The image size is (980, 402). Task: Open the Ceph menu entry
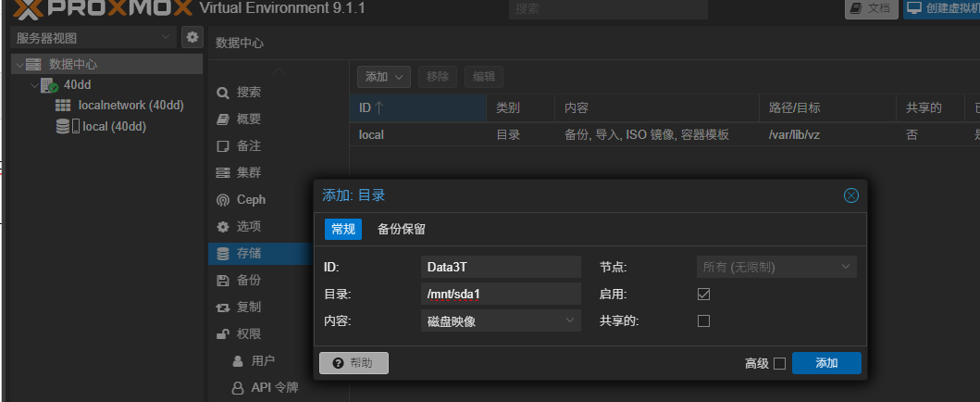coord(250,199)
